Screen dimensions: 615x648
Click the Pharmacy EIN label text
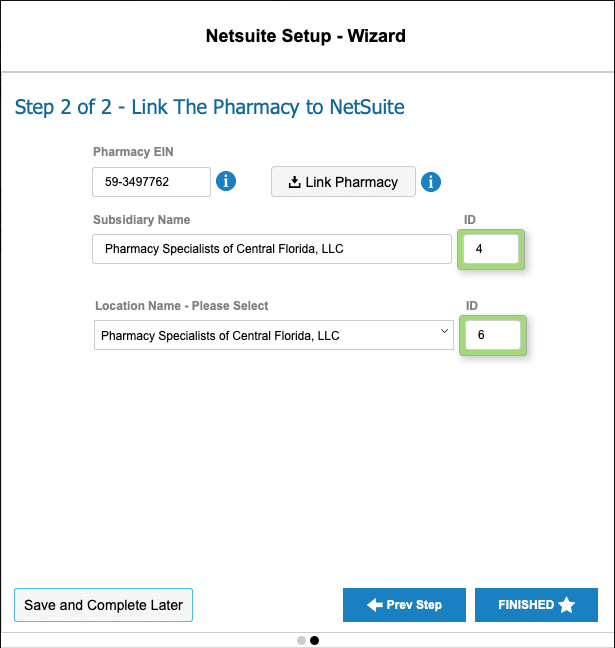point(133,152)
